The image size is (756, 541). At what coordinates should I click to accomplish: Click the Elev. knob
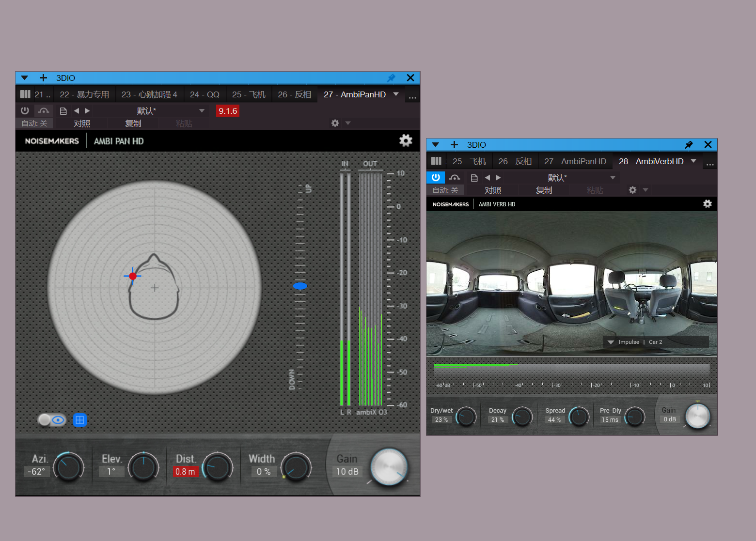click(143, 467)
